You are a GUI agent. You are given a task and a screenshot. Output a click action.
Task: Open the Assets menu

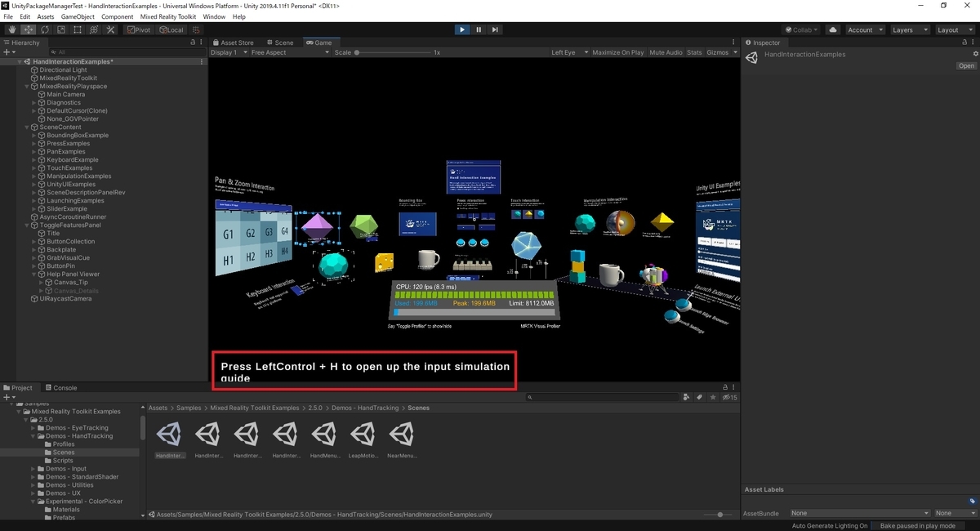(46, 16)
